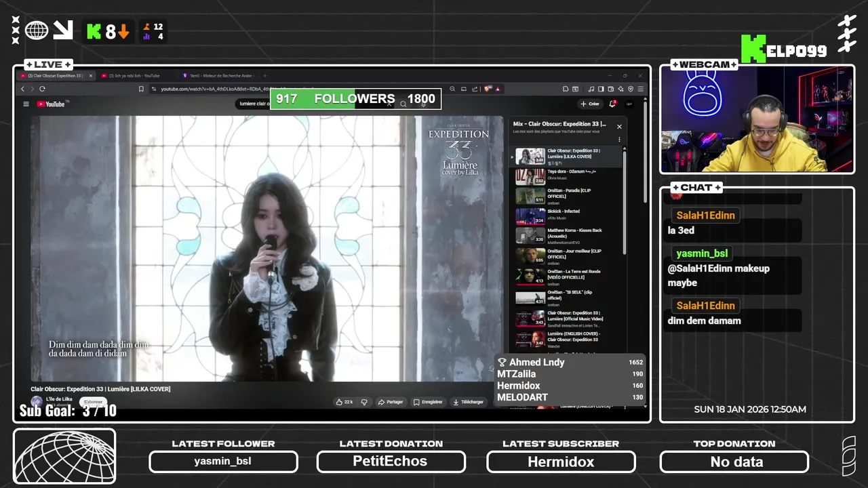Go back with browser back arrow
The image size is (868, 488).
(x=22, y=89)
